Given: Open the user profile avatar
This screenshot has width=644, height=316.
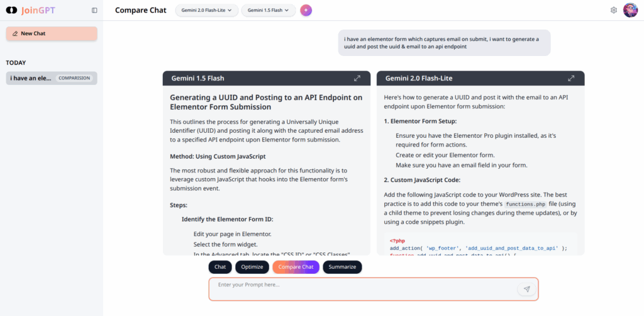Looking at the screenshot, I should pyautogui.click(x=630, y=10).
